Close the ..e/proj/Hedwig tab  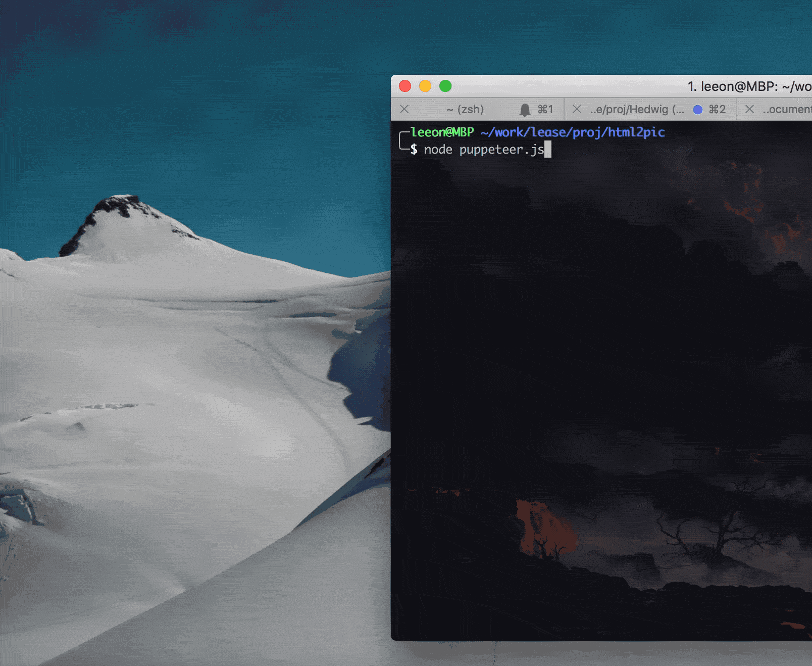coord(577,109)
